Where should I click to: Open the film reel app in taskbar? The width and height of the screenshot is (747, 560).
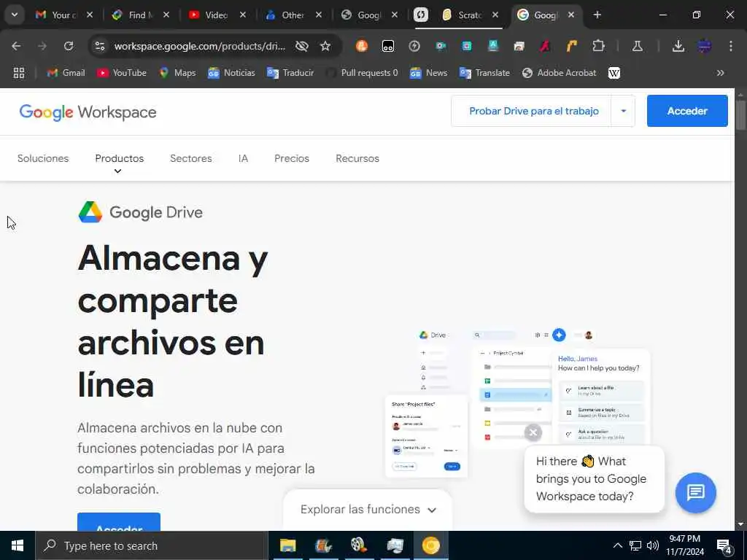pos(358,545)
